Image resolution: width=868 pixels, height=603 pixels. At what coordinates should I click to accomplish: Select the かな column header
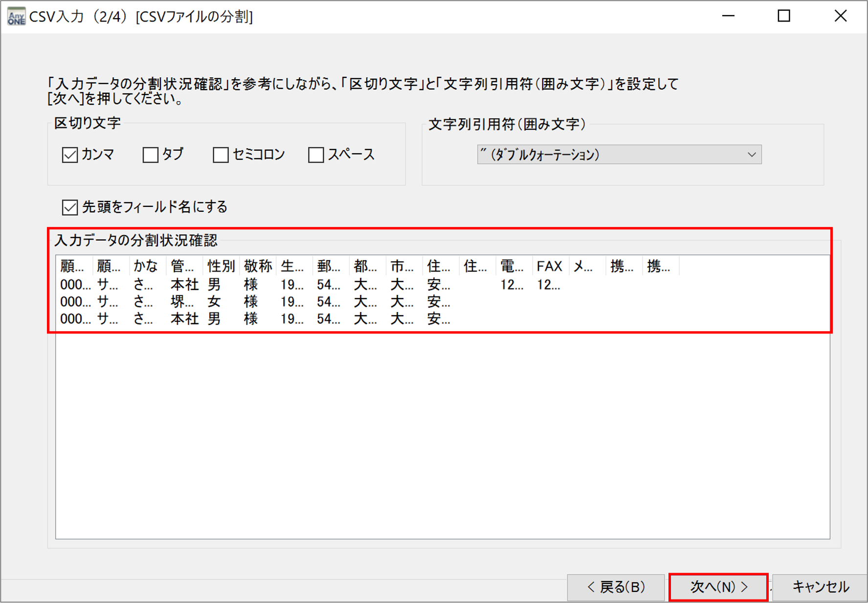145,266
